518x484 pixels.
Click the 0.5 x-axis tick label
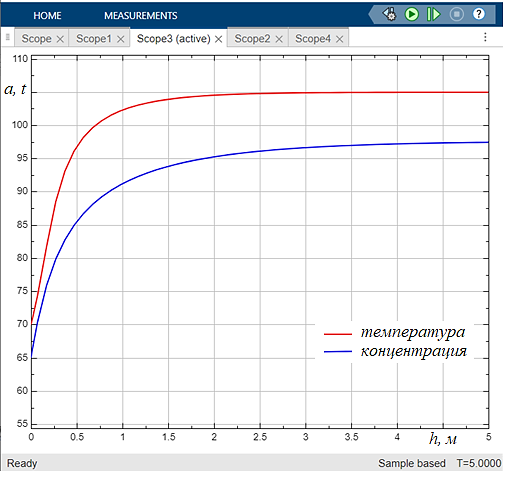click(x=77, y=437)
